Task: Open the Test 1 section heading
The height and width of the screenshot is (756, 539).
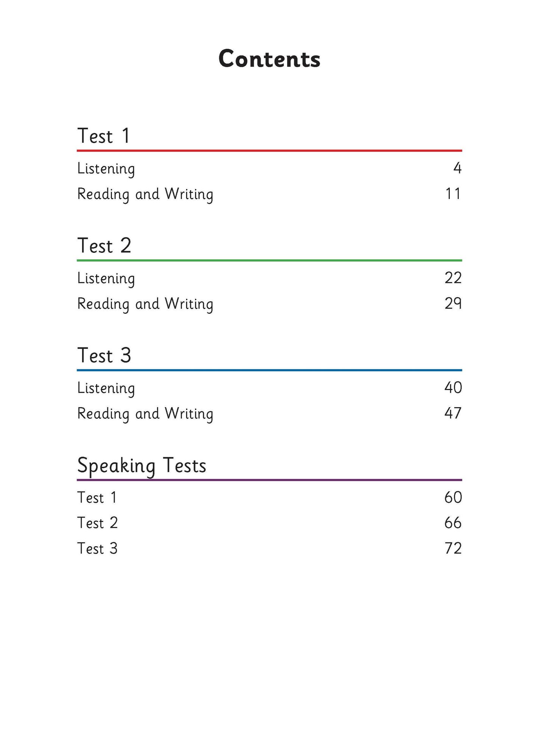Action: (x=104, y=136)
